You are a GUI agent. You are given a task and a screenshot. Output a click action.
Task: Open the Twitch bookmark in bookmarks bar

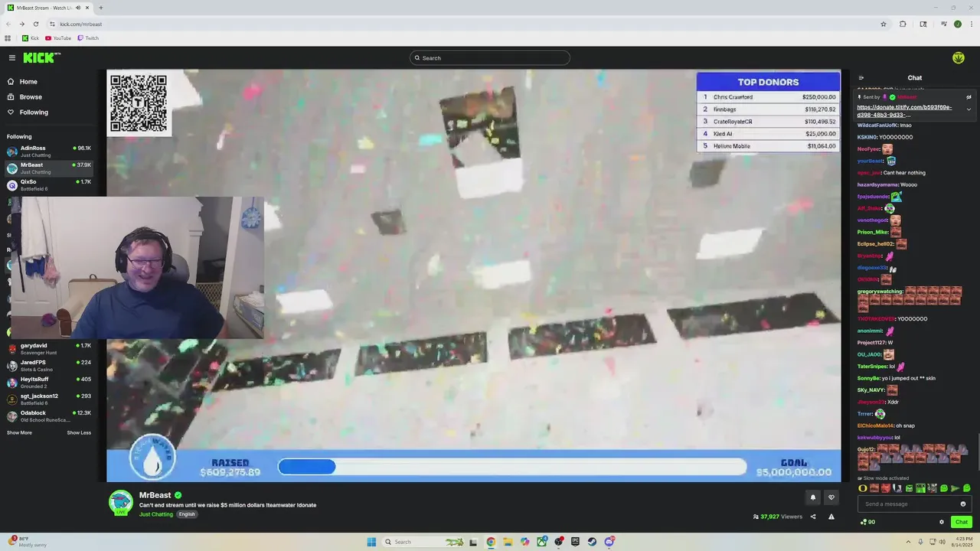[x=88, y=38]
